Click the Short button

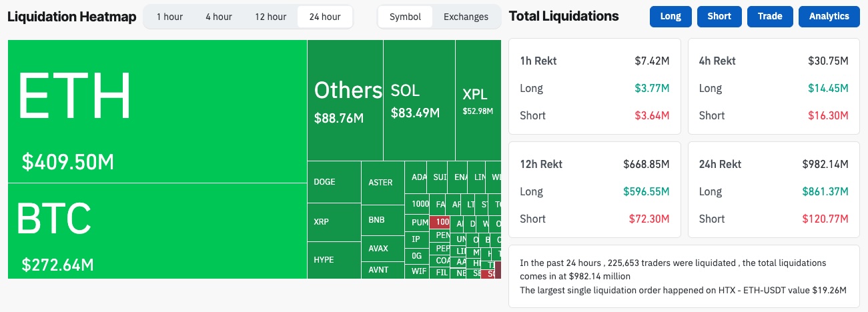[x=719, y=17]
